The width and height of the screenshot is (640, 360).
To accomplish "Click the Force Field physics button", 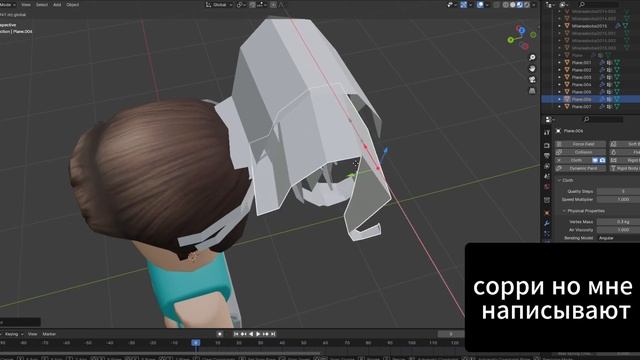I will pos(581,144).
